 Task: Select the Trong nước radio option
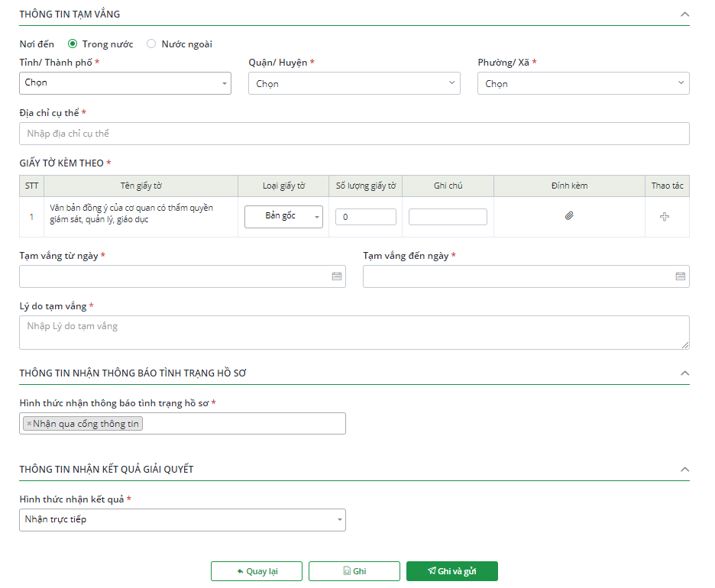(73, 44)
